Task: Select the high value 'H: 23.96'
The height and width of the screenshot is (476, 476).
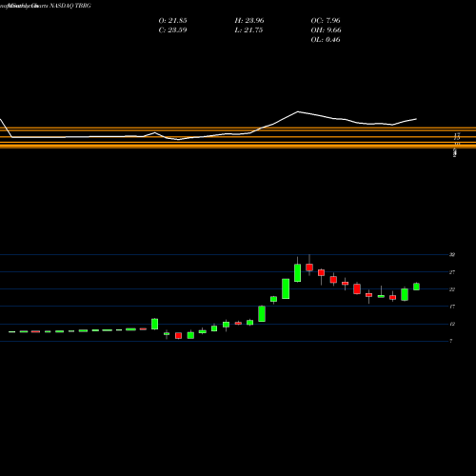Action: (x=249, y=21)
